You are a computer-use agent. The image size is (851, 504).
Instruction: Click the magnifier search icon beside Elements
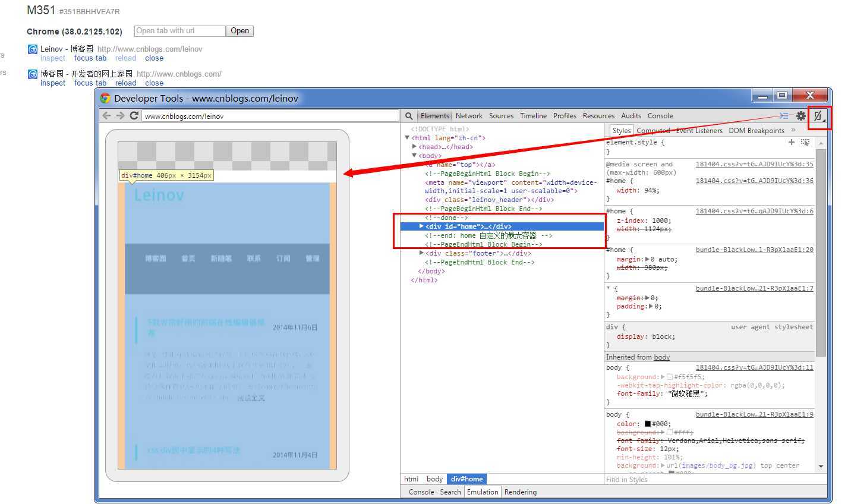pyautogui.click(x=409, y=116)
